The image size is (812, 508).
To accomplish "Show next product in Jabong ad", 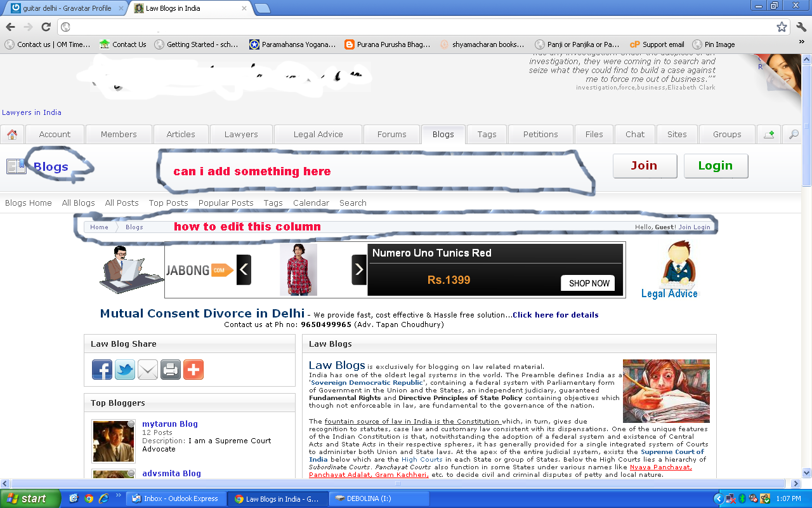I will [359, 270].
